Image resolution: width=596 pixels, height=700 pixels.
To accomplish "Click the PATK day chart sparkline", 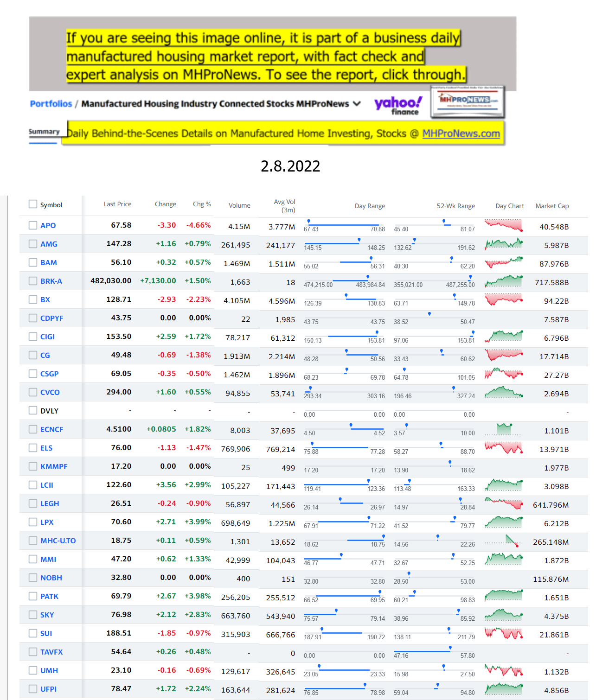I will (x=504, y=596).
